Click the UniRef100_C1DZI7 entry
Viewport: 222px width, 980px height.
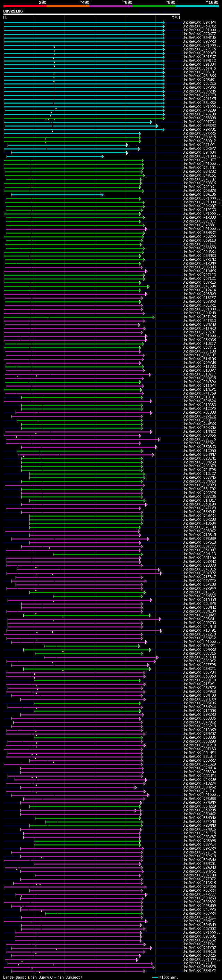pyautogui.click(x=199, y=374)
